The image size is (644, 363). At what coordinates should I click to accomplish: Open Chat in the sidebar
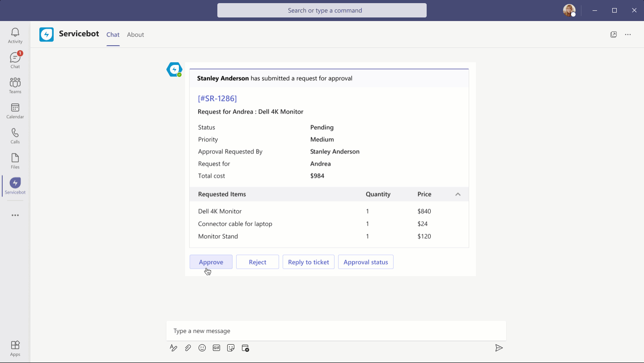[15, 60]
